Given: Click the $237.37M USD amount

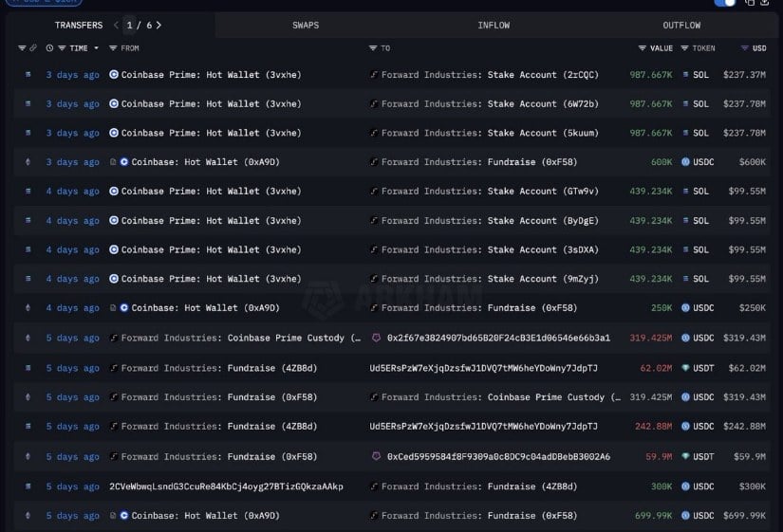Looking at the screenshot, I should [x=744, y=74].
